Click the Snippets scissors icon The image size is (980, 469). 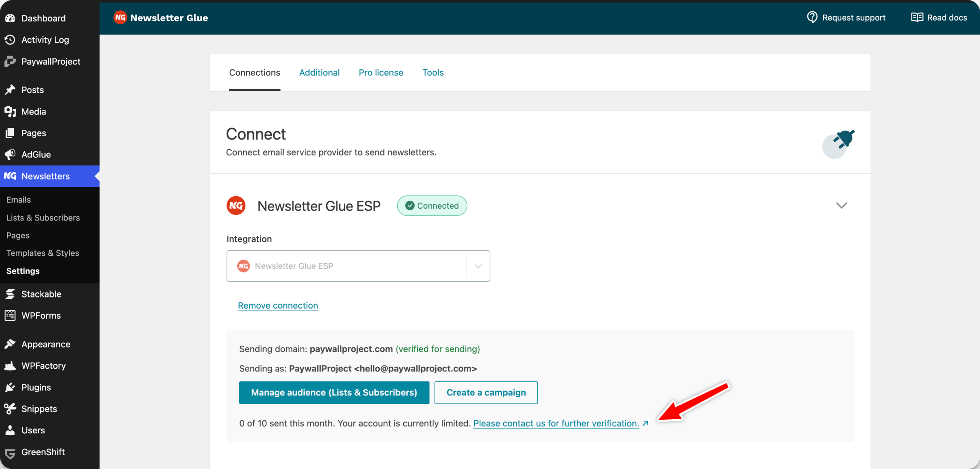point(10,409)
